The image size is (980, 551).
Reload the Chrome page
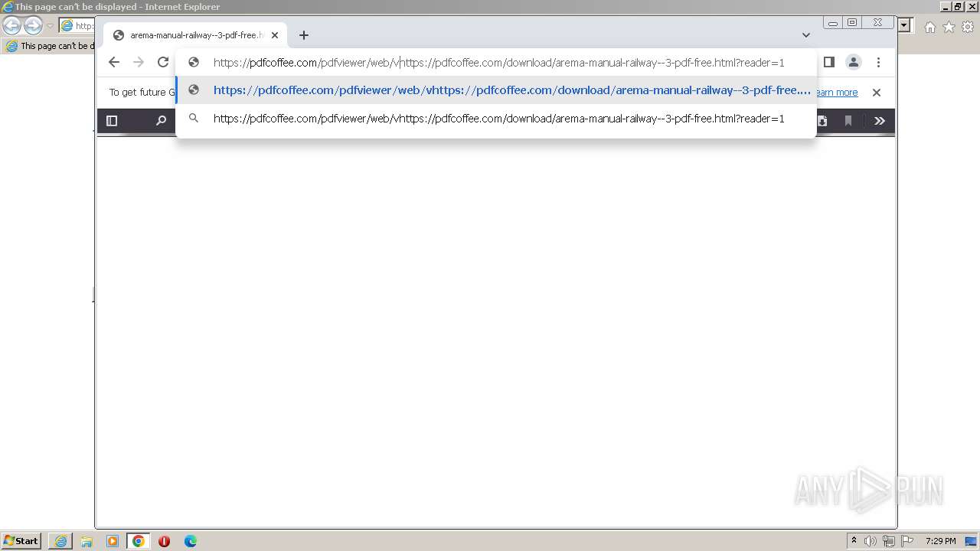pos(163,63)
